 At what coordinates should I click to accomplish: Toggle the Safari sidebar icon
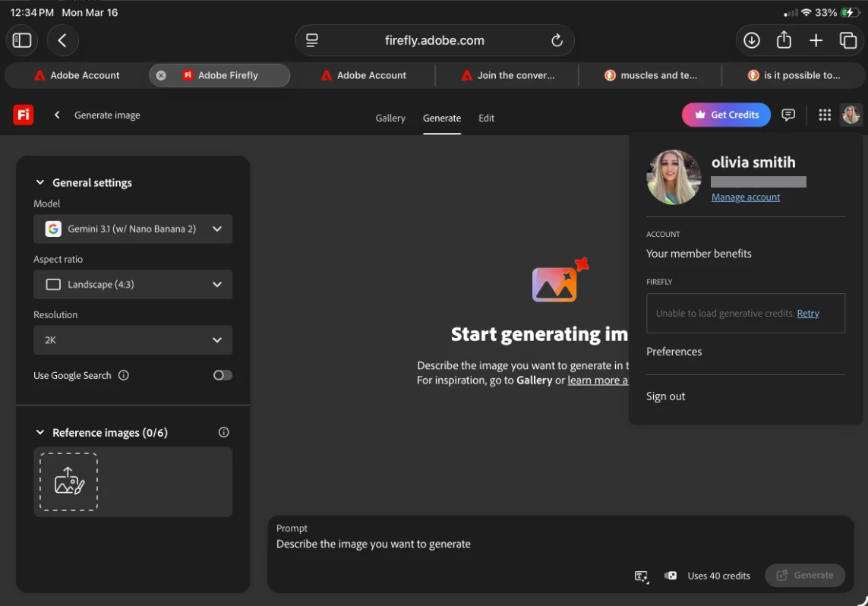coord(22,40)
